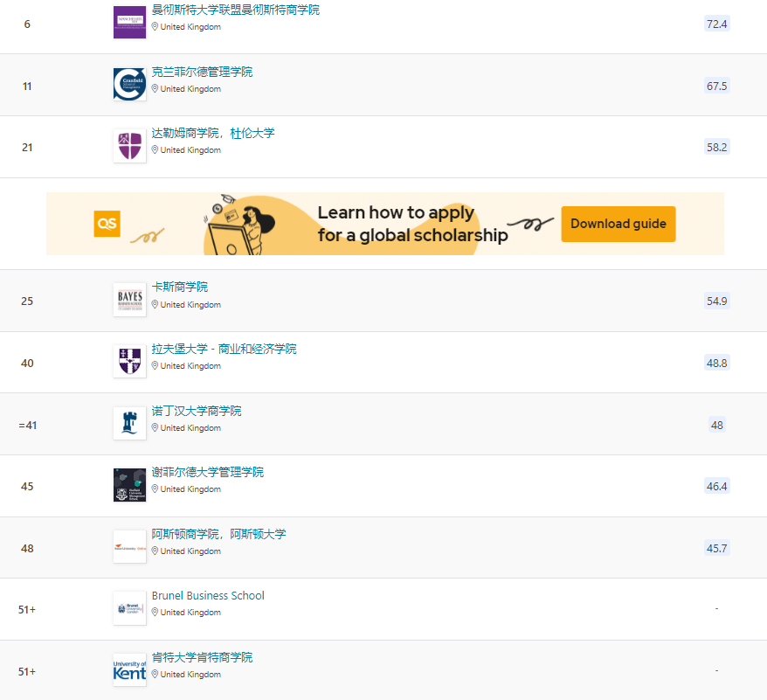Image resolution: width=767 pixels, height=700 pixels.
Task: Click the Bayes Business School logo
Action: [129, 300]
